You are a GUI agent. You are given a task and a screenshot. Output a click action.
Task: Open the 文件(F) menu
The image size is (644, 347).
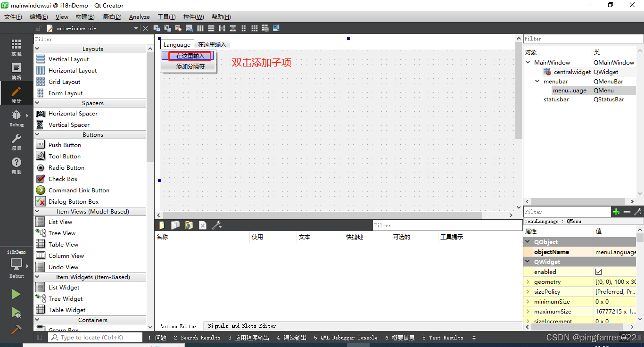click(x=13, y=17)
